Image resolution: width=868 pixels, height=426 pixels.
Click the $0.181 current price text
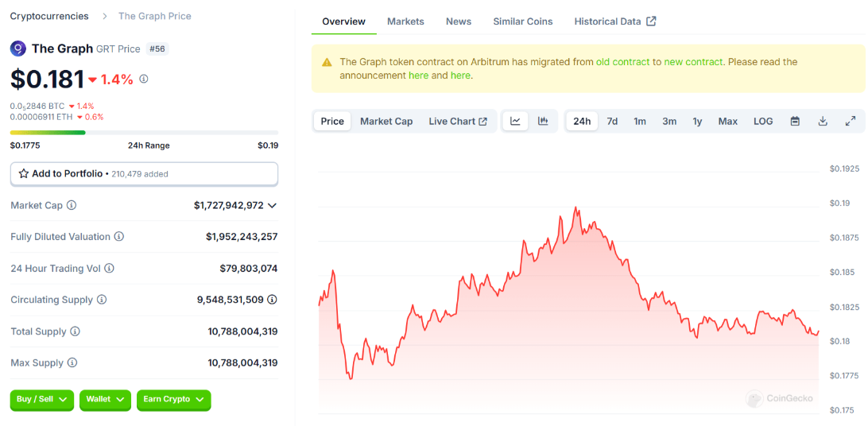(x=48, y=79)
